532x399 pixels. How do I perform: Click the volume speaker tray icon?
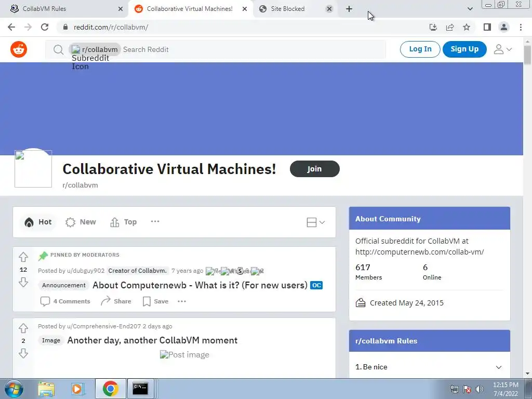click(480, 389)
